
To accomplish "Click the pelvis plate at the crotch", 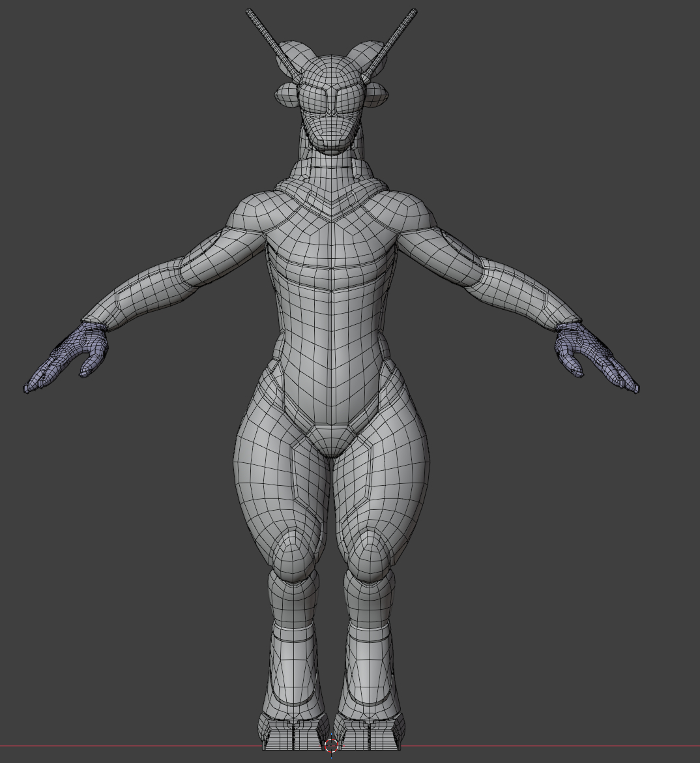I will pos(332,438).
